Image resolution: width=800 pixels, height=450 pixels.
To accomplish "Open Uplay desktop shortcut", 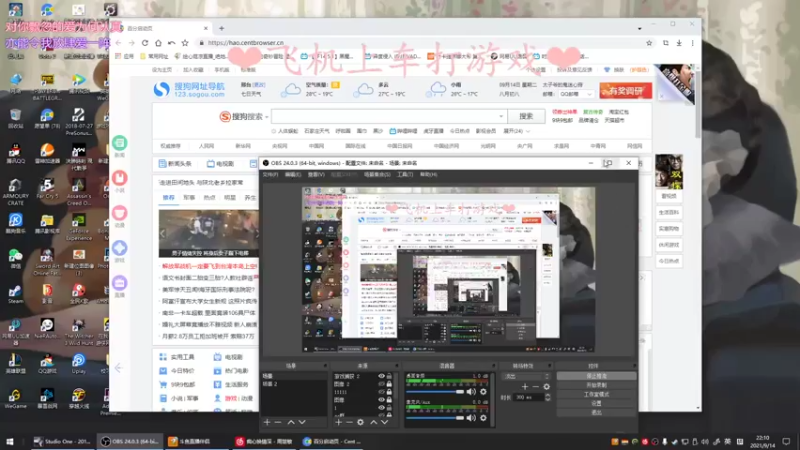I will pyautogui.click(x=78, y=363).
